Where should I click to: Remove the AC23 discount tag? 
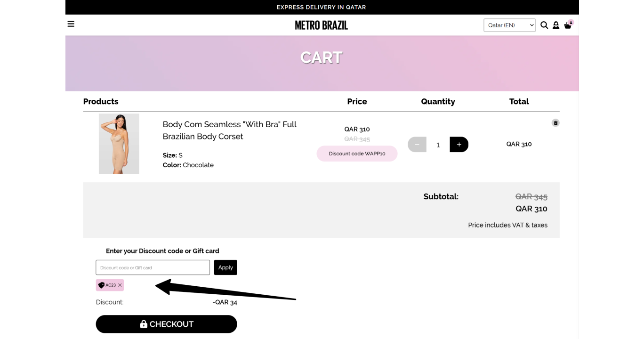pos(120,285)
